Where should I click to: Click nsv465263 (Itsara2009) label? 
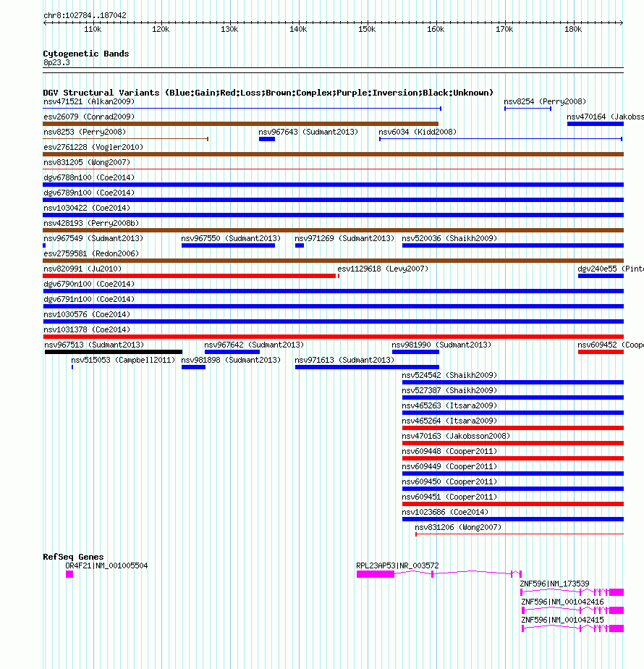click(x=449, y=405)
